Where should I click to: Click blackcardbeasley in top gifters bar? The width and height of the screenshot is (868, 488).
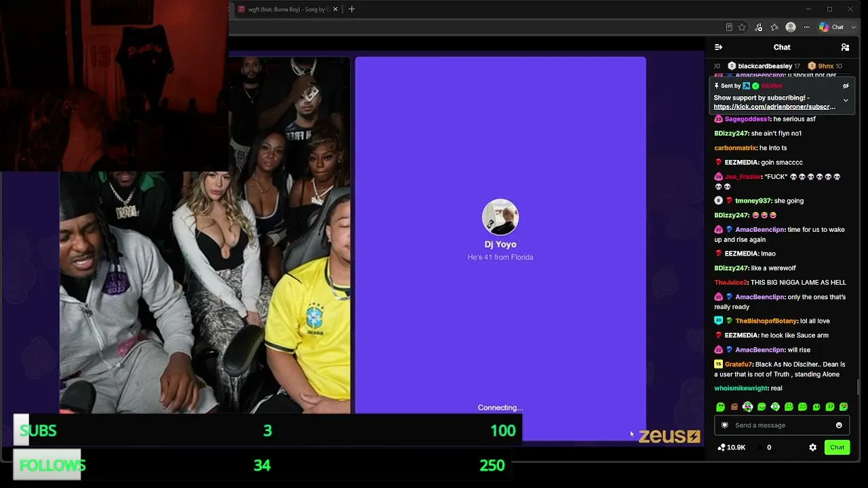[765, 66]
